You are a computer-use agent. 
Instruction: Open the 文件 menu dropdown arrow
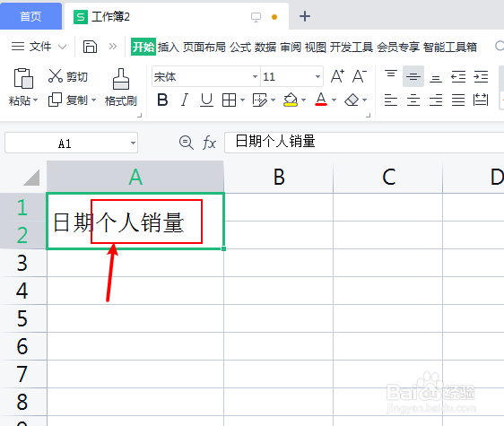tap(63, 47)
